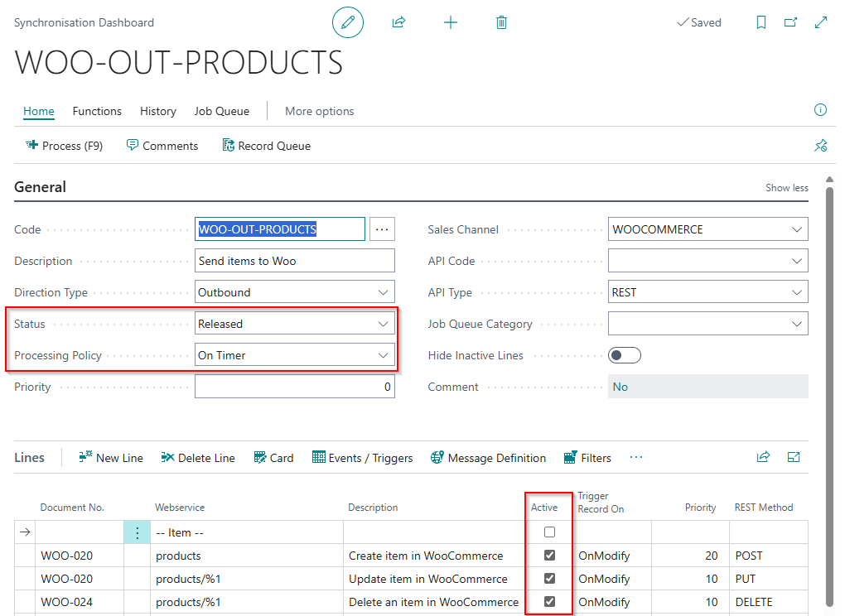Open Functions menu tab
845x616 pixels.
pyautogui.click(x=97, y=111)
